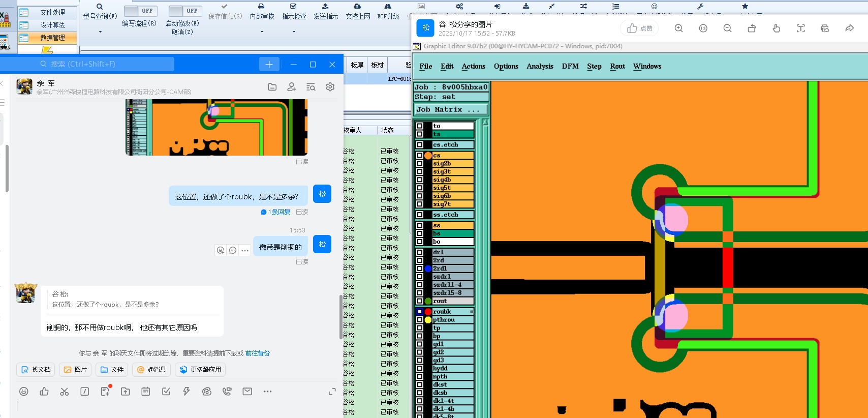The height and width of the screenshot is (418, 868).
Task: Click the 文件 button in chat
Action: point(112,370)
